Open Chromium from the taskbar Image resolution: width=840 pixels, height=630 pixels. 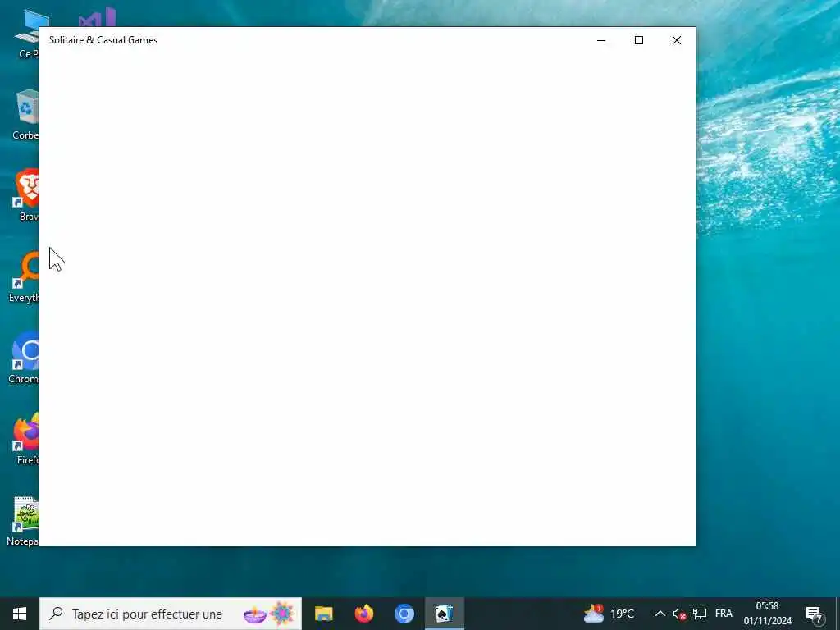pos(404,614)
